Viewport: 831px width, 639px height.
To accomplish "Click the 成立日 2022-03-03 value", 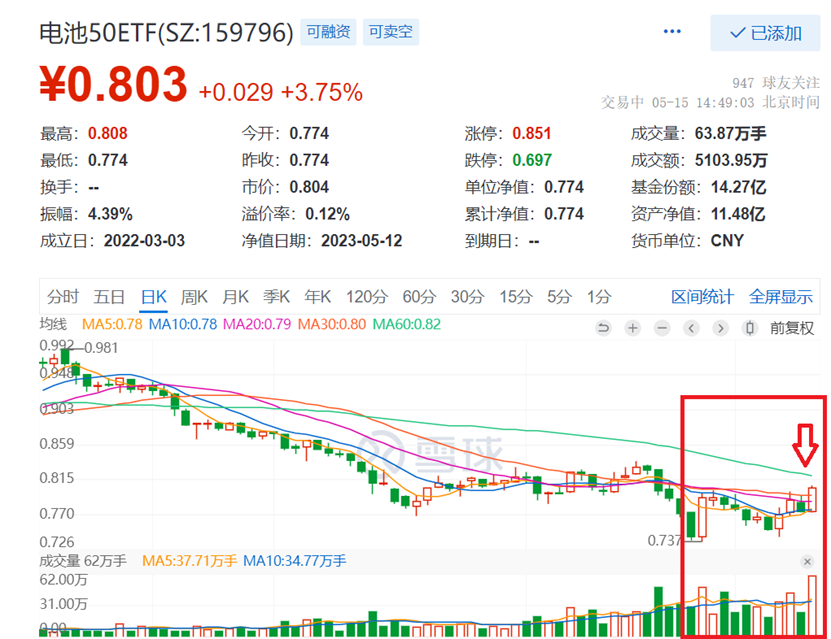I will click(x=144, y=241).
